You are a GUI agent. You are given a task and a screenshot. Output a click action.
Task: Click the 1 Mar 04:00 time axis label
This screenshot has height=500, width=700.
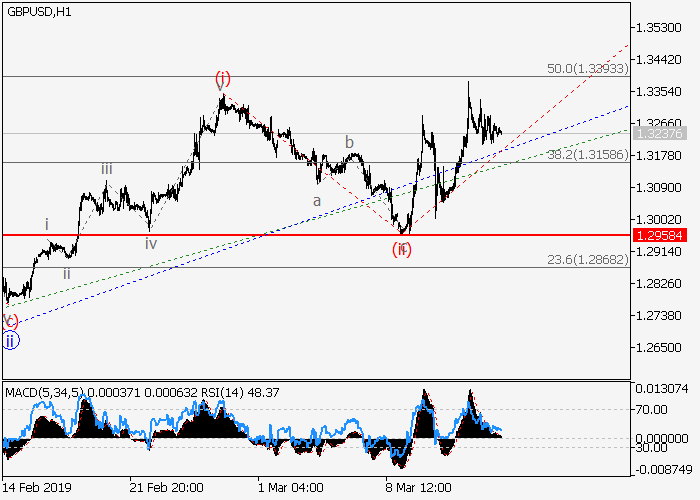289,489
